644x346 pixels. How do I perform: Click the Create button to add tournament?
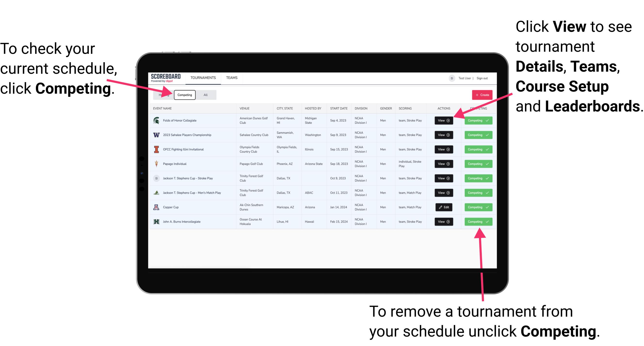(482, 95)
